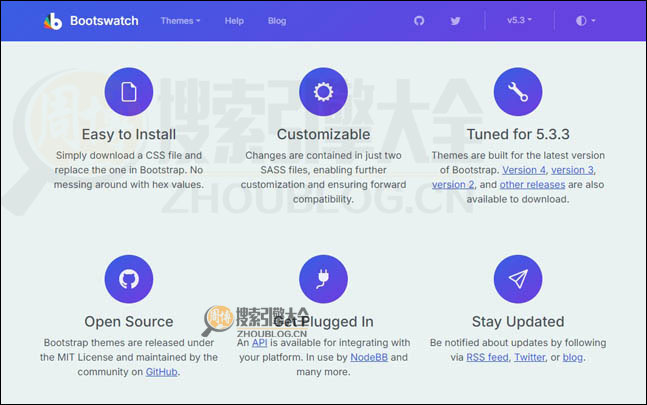
Task: Click the Customizable heading
Action: coord(323,134)
